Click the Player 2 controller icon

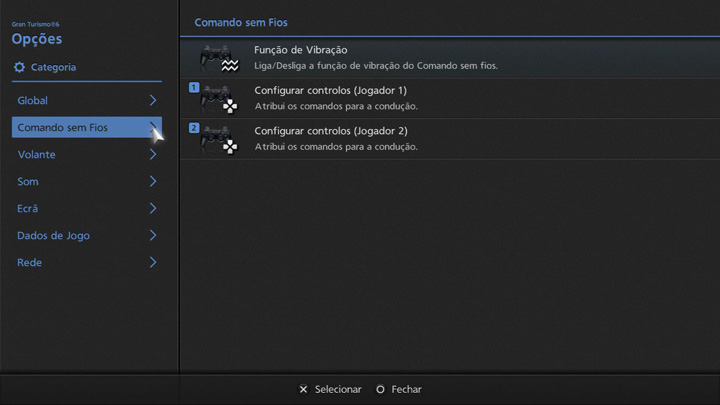click(x=218, y=139)
